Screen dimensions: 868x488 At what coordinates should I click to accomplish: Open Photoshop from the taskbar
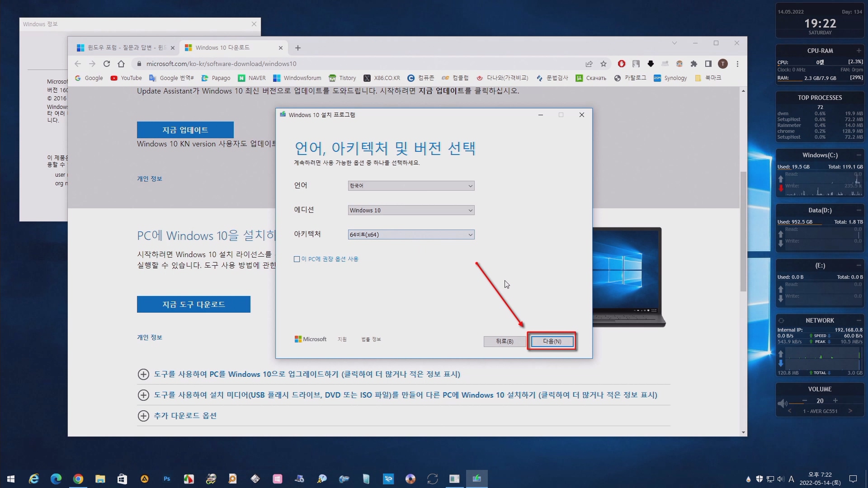[167, 479]
